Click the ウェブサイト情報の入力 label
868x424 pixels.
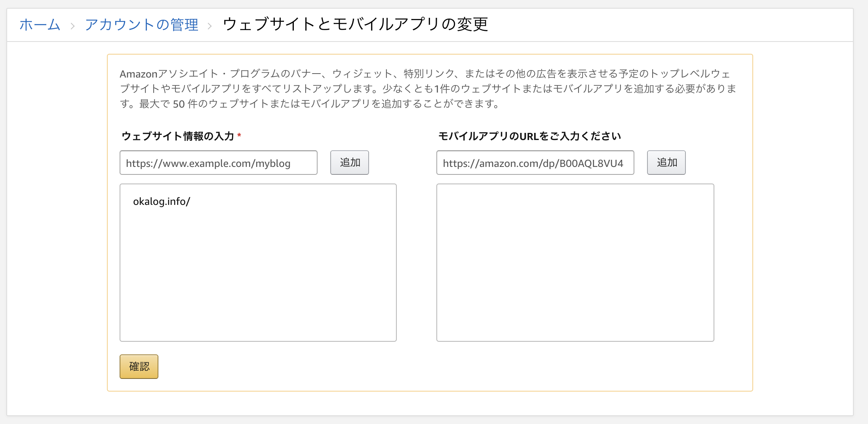[x=178, y=136]
